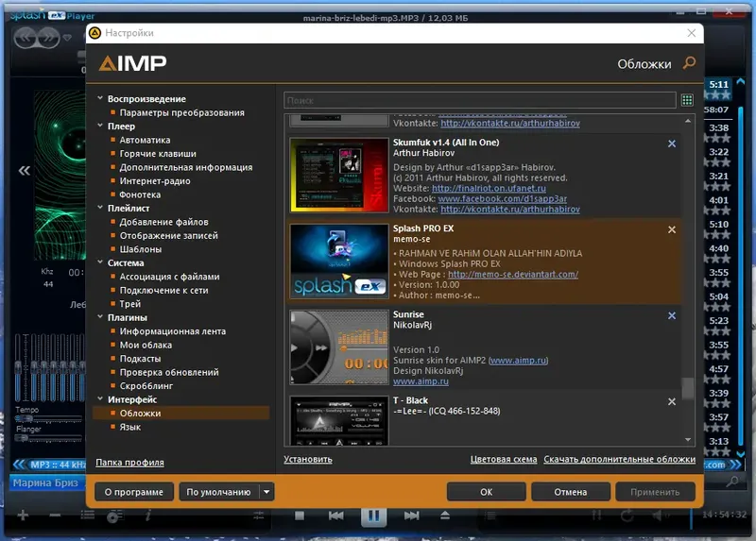Image resolution: width=756 pixels, height=541 pixels.
Task: Stop playback in the Splash player window
Action: coord(300,516)
